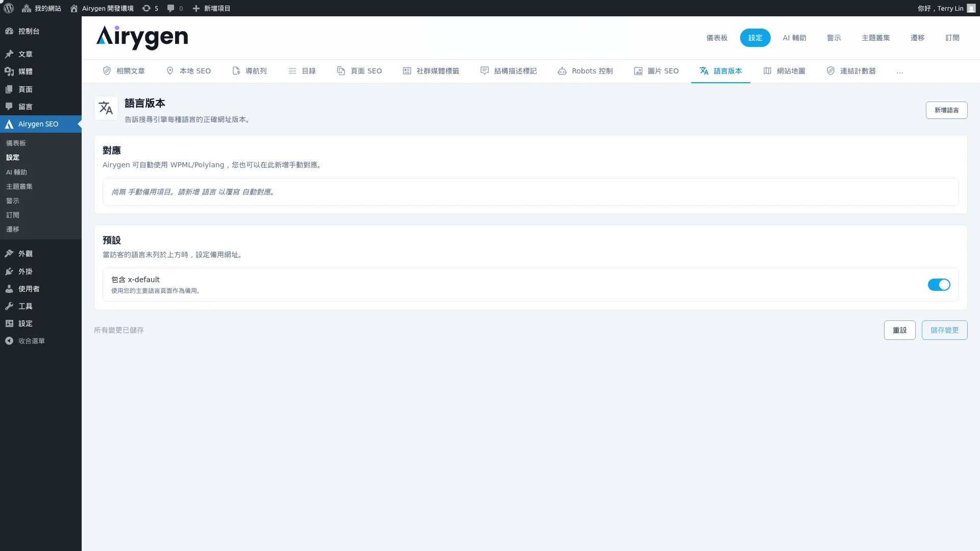Open 外掛 in the sidebar
This screenshot has height=551, width=980.
[41, 271]
